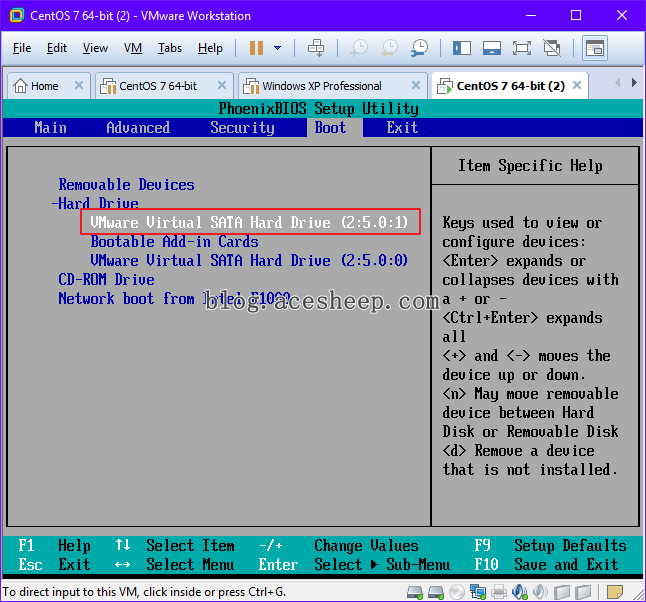The image size is (646, 602).
Task: Select Bootable Add-in Cards entry
Action: (x=174, y=241)
